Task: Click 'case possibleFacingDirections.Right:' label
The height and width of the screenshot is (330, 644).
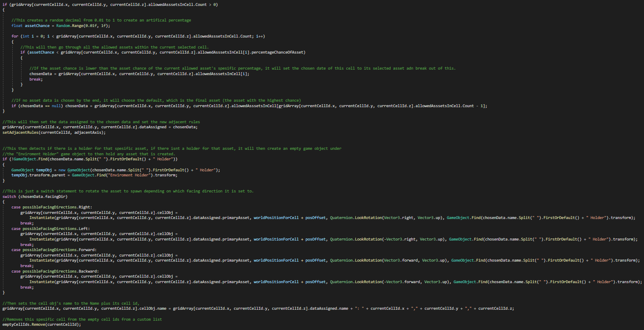Action: pos(52,207)
